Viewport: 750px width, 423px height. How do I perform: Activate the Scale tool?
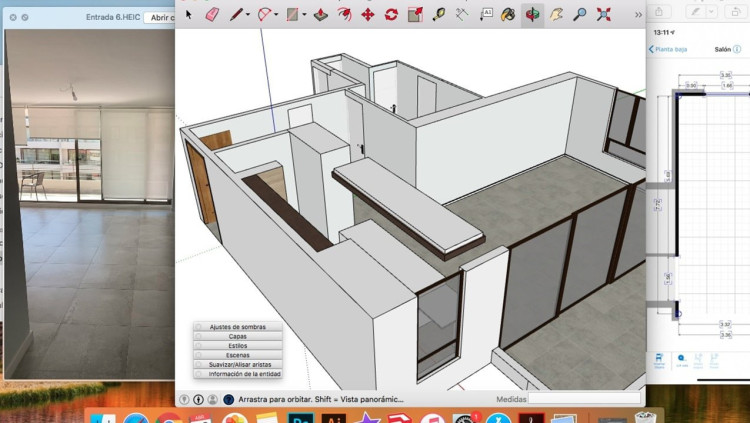415,15
